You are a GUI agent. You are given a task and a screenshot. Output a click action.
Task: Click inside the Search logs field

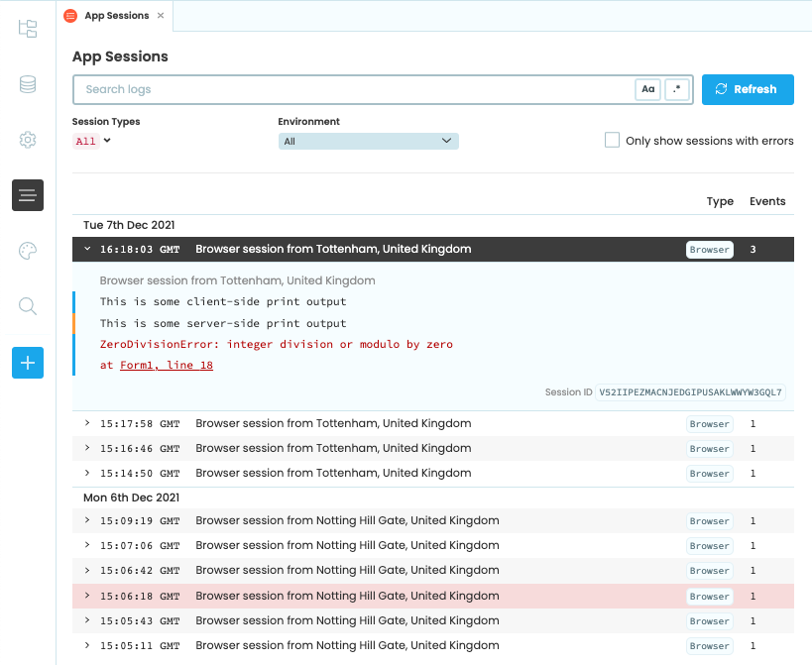[347, 89]
